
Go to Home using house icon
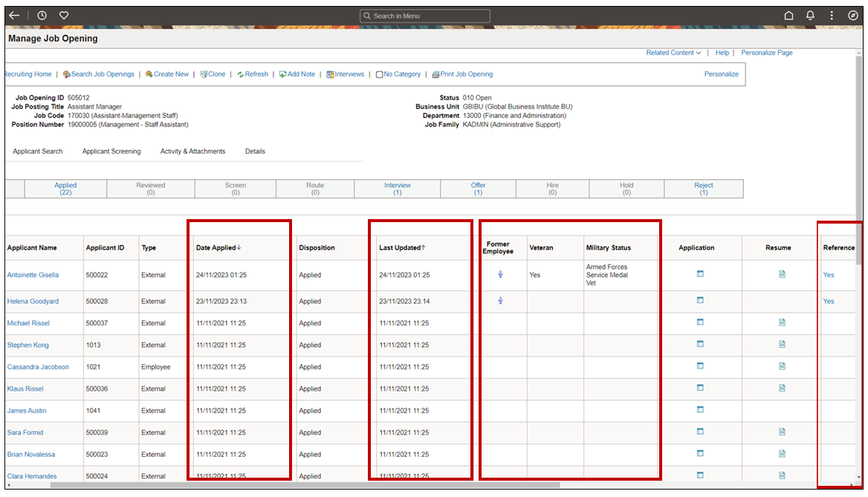coord(789,16)
